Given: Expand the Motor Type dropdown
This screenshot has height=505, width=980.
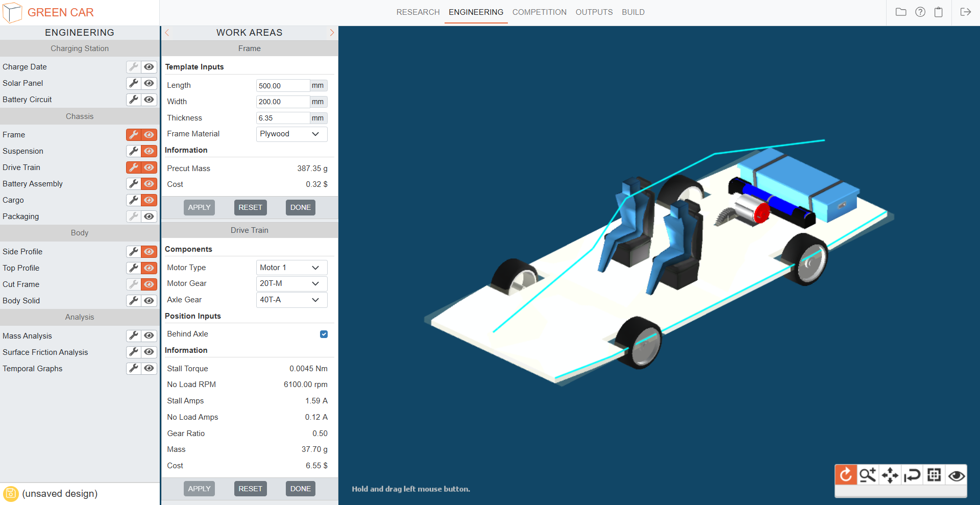Looking at the screenshot, I should [291, 268].
